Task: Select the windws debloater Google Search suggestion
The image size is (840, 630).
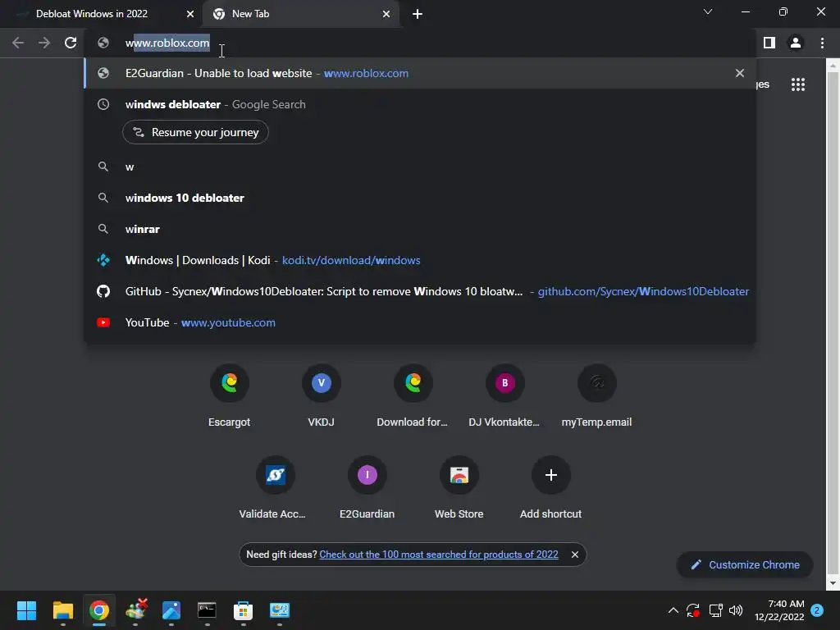Action: coord(420,104)
